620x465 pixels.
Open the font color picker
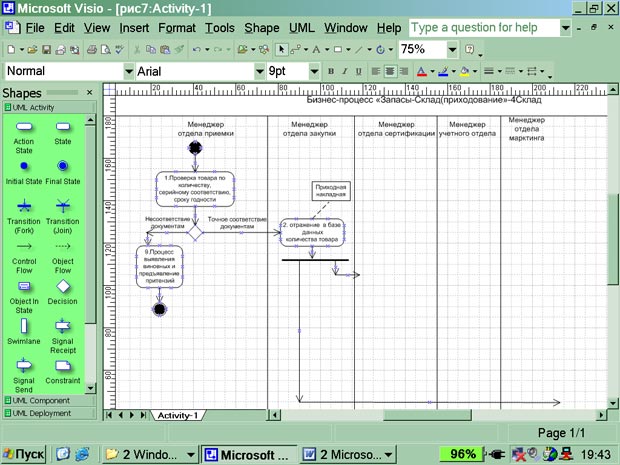click(x=422, y=71)
